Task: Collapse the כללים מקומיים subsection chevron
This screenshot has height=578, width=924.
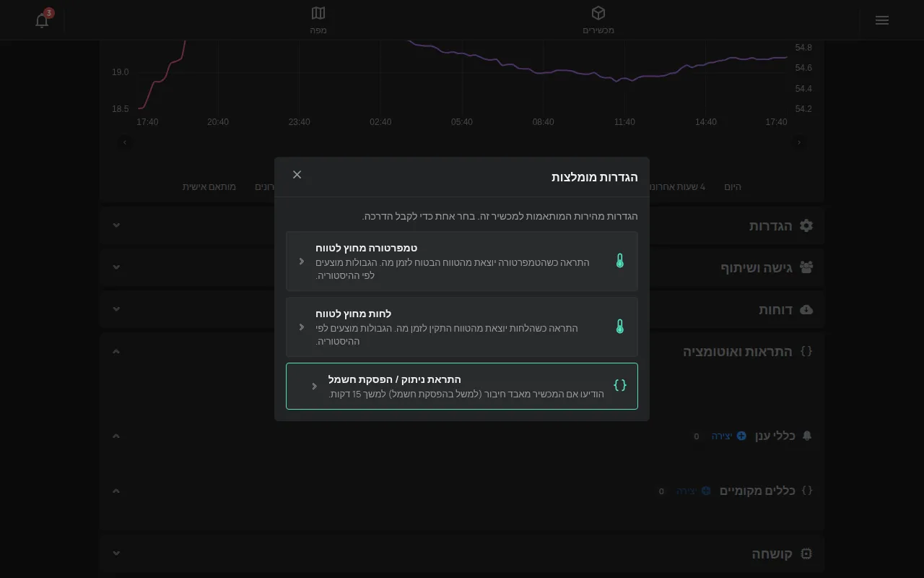Action: (x=116, y=491)
